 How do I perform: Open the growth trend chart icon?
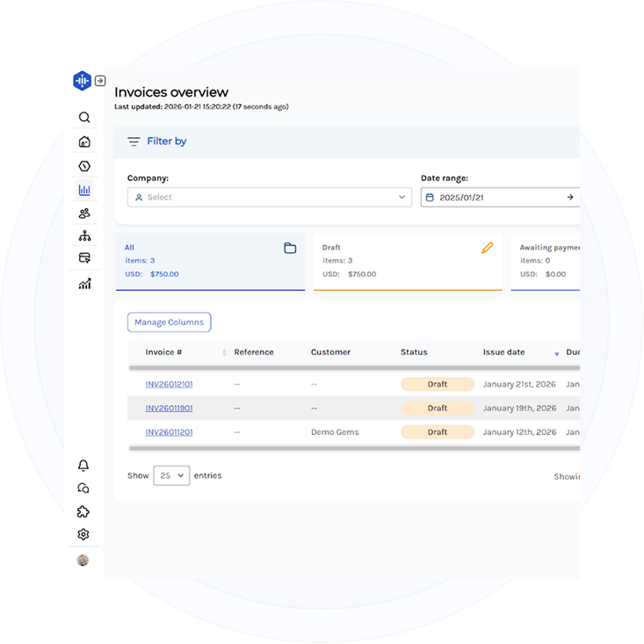[x=84, y=284]
